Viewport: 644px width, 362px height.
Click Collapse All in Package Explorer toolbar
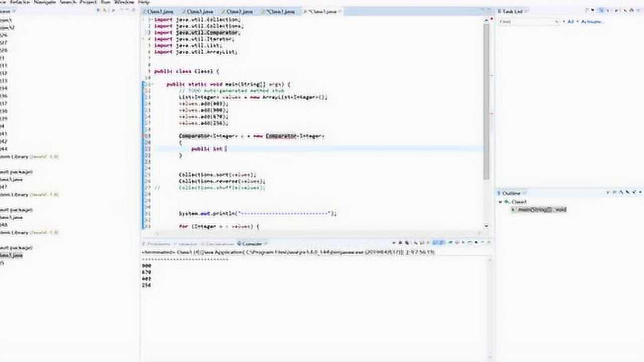pos(99,11)
